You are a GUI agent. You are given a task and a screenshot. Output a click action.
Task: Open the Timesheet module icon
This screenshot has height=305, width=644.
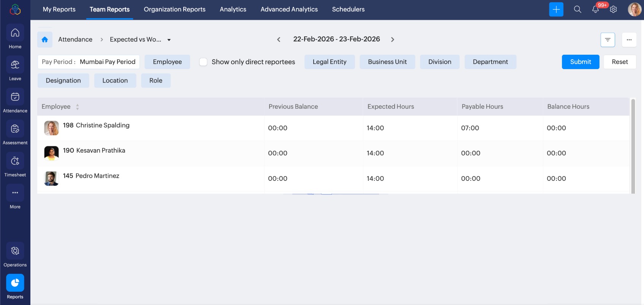(x=15, y=161)
